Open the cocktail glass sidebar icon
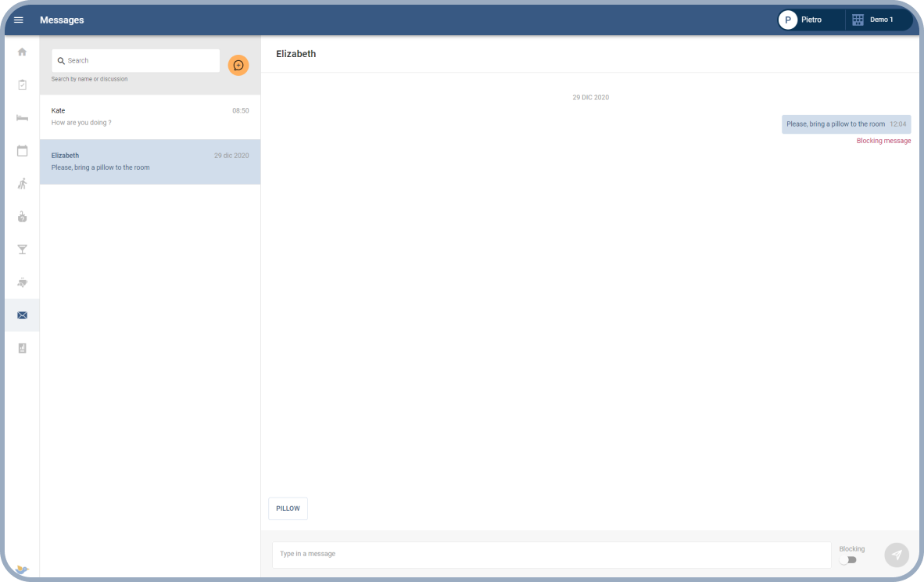The height and width of the screenshot is (582, 924). [22, 250]
